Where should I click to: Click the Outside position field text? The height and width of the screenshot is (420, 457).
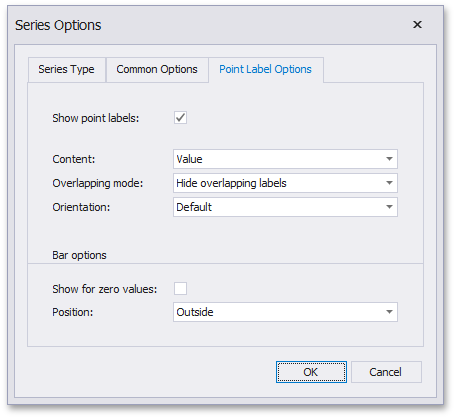195,312
